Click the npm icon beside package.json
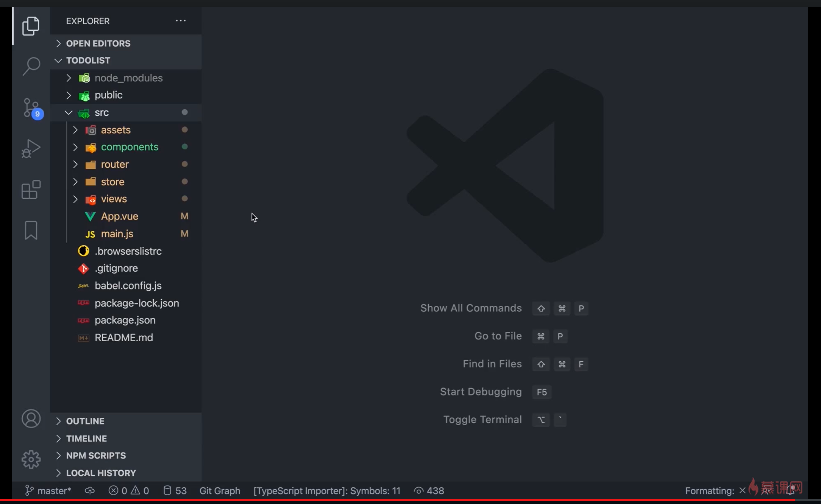 tap(83, 320)
